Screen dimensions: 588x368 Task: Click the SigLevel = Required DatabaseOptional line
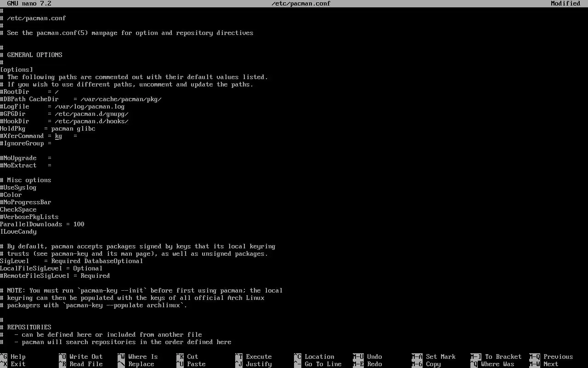pyautogui.click(x=72, y=261)
